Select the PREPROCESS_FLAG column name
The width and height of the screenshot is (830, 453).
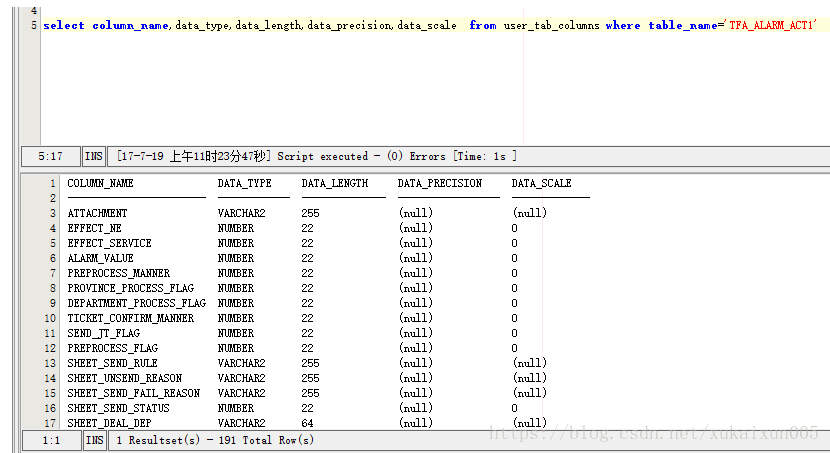pos(112,348)
